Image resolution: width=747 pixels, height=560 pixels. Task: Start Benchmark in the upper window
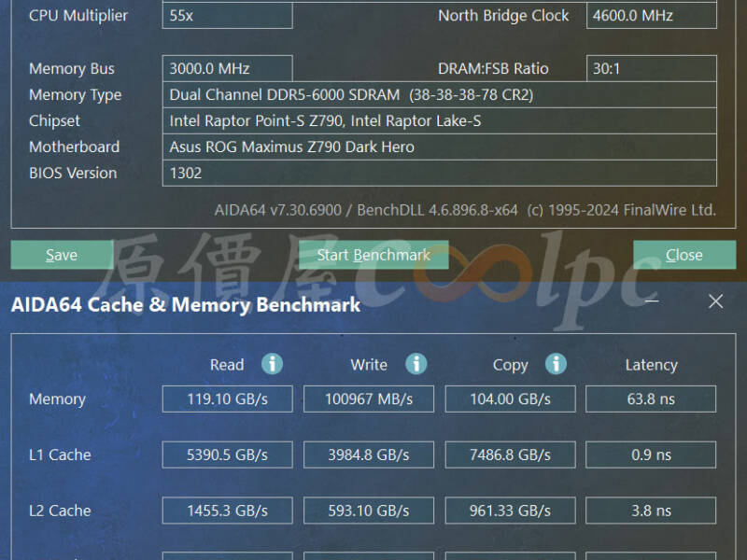coord(373,255)
